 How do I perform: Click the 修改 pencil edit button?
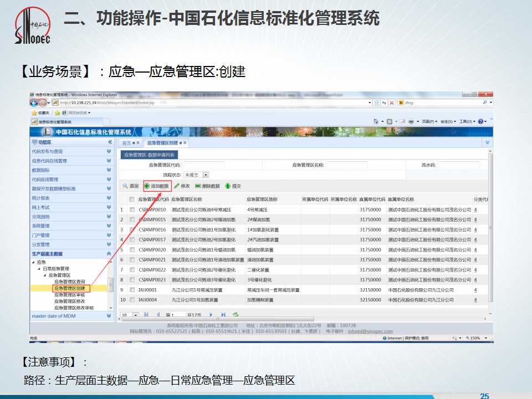(x=182, y=186)
